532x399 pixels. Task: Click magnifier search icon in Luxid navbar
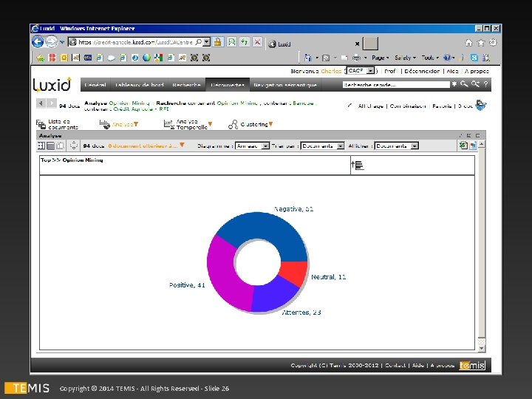[464, 83]
